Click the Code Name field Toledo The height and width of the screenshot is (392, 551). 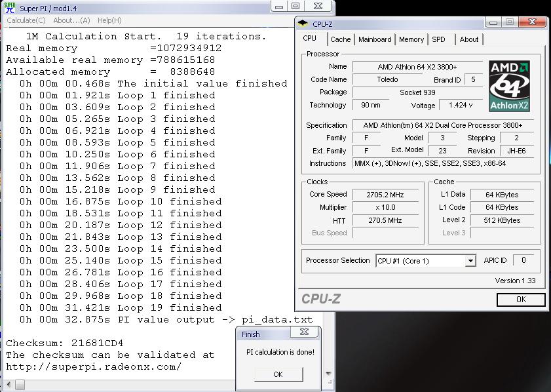[x=387, y=79]
